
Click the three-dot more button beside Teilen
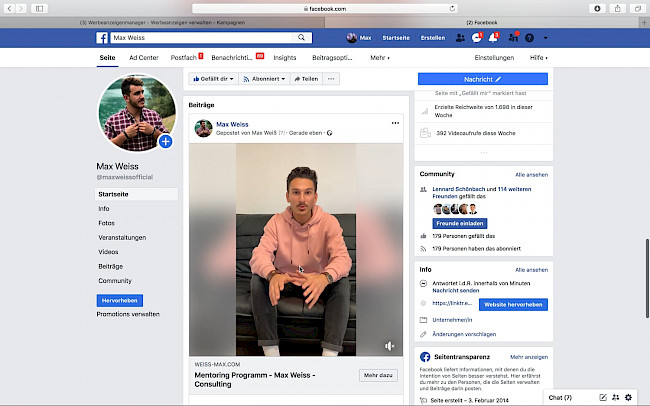tap(331, 79)
